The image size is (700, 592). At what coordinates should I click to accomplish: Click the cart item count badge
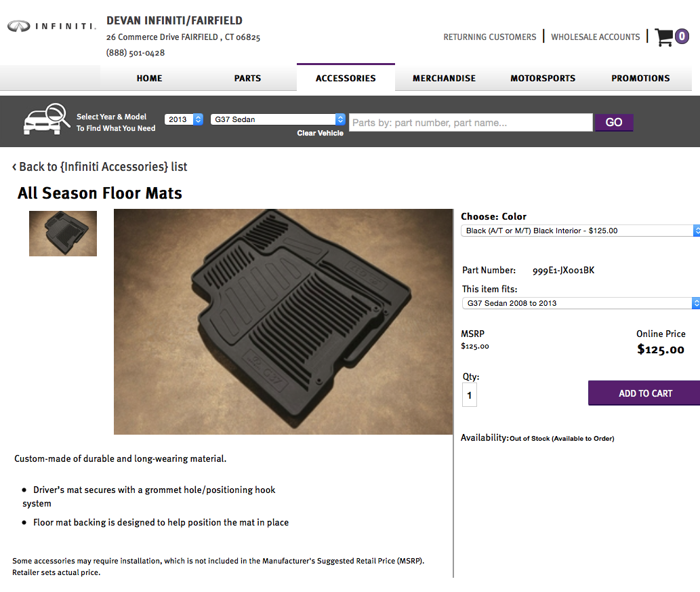click(x=682, y=37)
